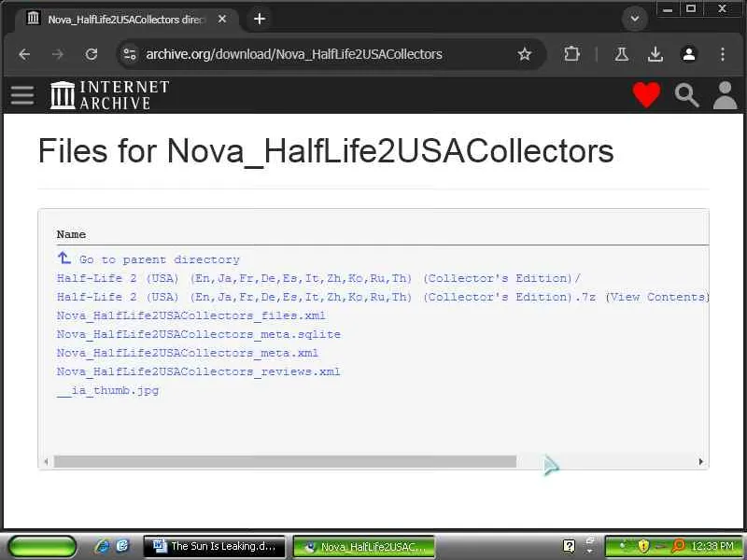Open a new browser tab
The height and width of the screenshot is (560, 747).
(260, 19)
